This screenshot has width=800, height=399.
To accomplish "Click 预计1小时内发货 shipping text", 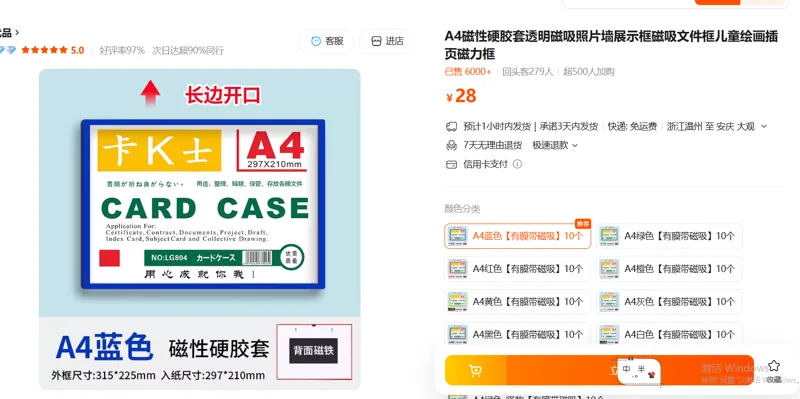I will (497, 127).
